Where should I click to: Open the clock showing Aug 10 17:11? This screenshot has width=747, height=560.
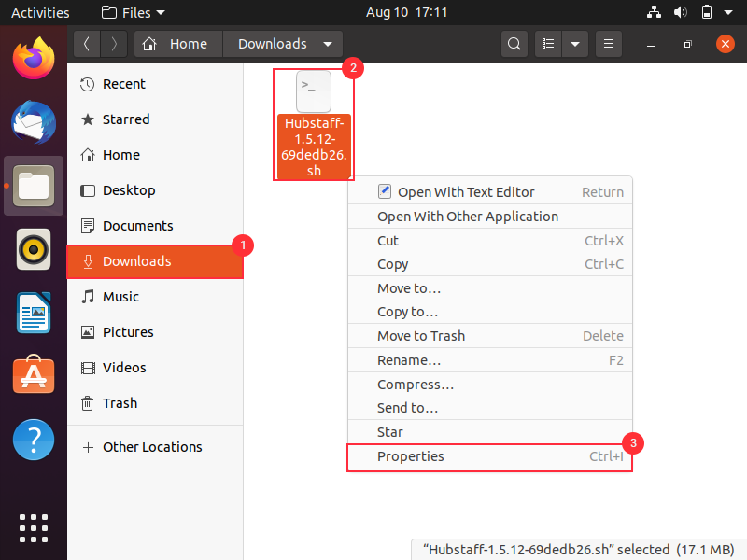coord(406,12)
